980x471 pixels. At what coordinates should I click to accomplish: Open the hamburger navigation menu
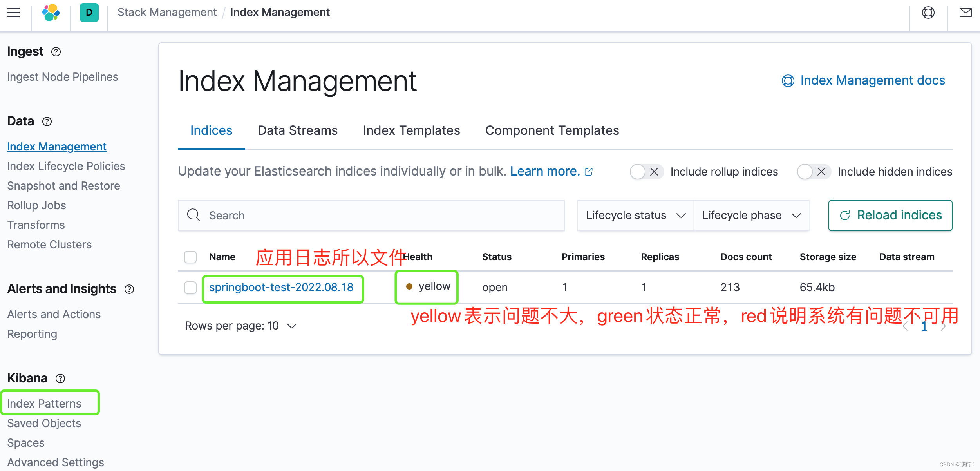(x=13, y=13)
